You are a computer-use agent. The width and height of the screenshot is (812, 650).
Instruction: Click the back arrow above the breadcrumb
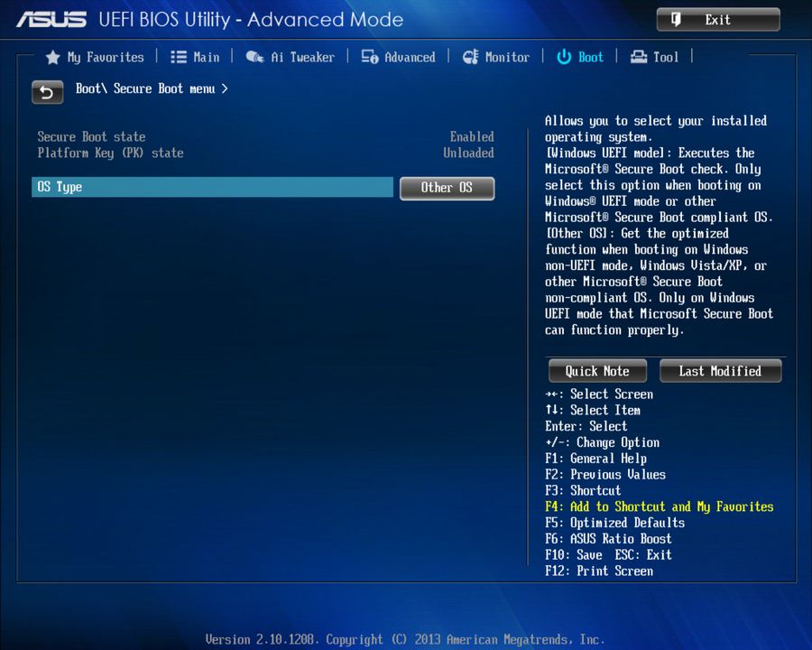(47, 92)
